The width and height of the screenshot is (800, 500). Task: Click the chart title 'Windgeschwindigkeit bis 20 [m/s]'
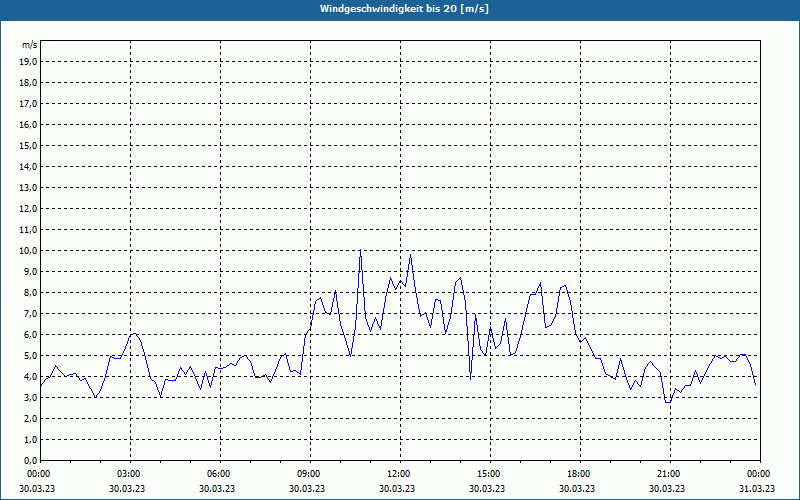pos(404,9)
